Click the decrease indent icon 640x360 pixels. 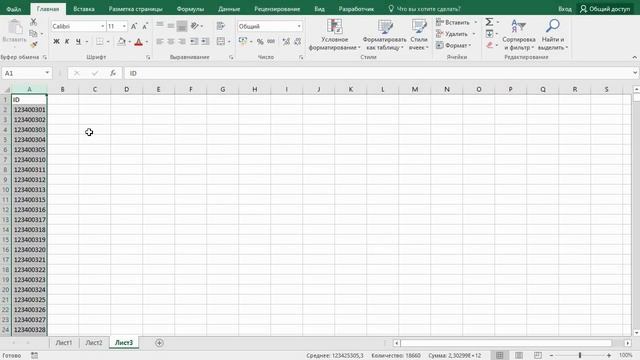tap(194, 41)
